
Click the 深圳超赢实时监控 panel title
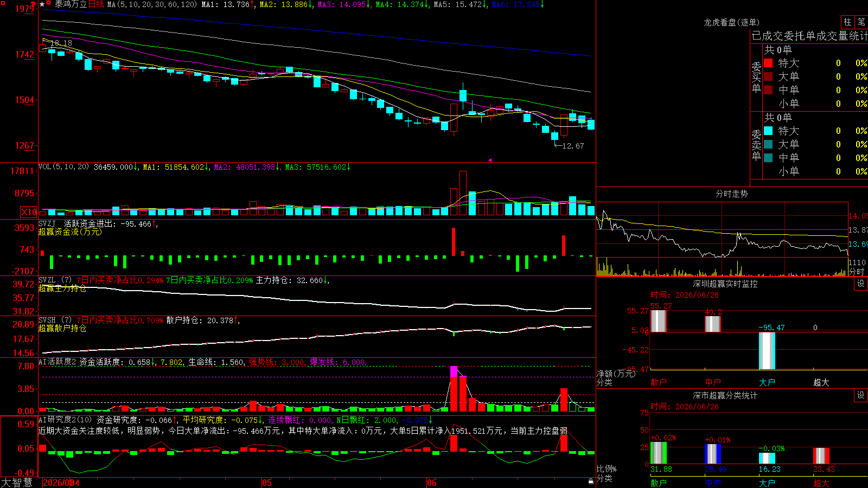725,284
